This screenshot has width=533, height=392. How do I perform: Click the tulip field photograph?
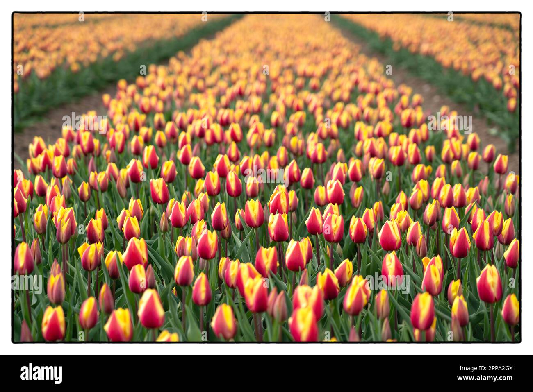pos(266,177)
